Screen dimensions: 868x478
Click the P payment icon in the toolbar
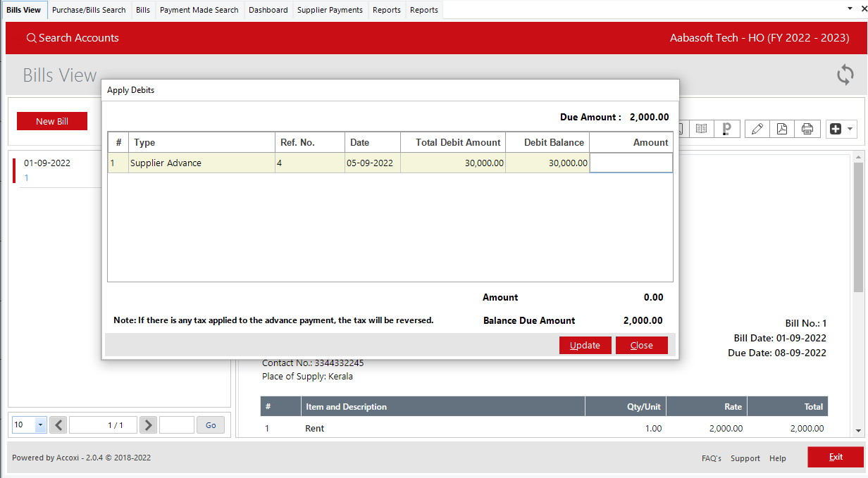coord(727,129)
